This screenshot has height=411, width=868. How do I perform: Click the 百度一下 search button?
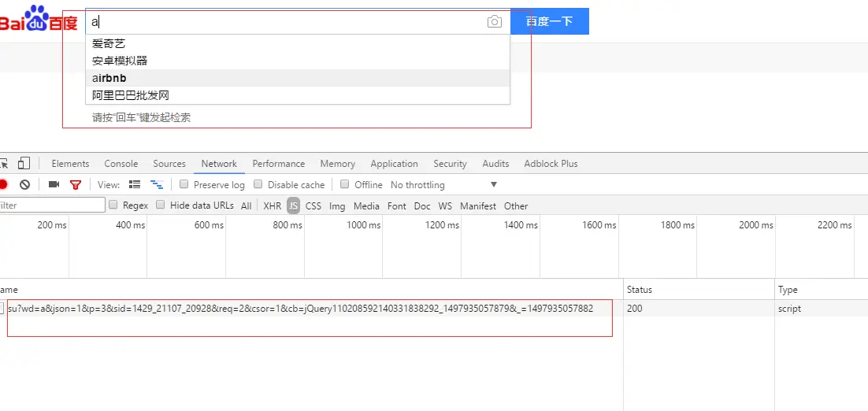tap(550, 21)
